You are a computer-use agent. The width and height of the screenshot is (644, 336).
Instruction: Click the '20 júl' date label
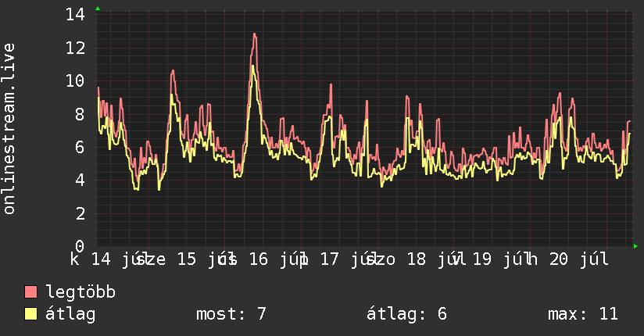579,259
